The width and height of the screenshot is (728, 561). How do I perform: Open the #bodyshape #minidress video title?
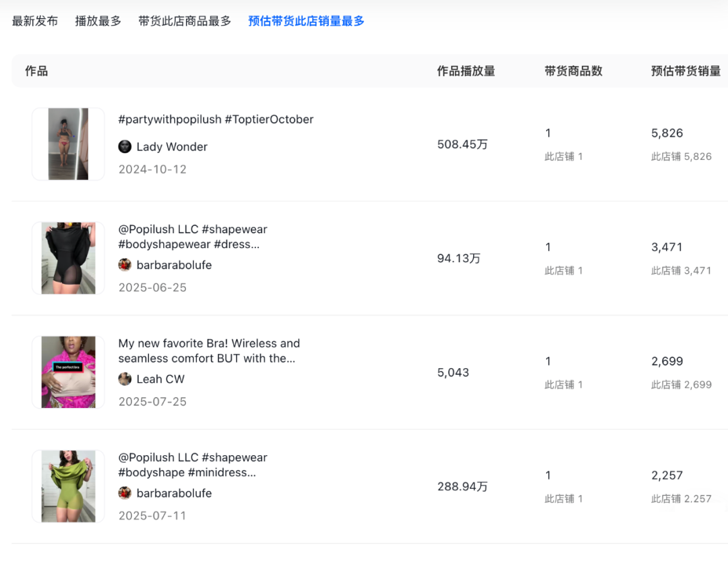pos(193,465)
